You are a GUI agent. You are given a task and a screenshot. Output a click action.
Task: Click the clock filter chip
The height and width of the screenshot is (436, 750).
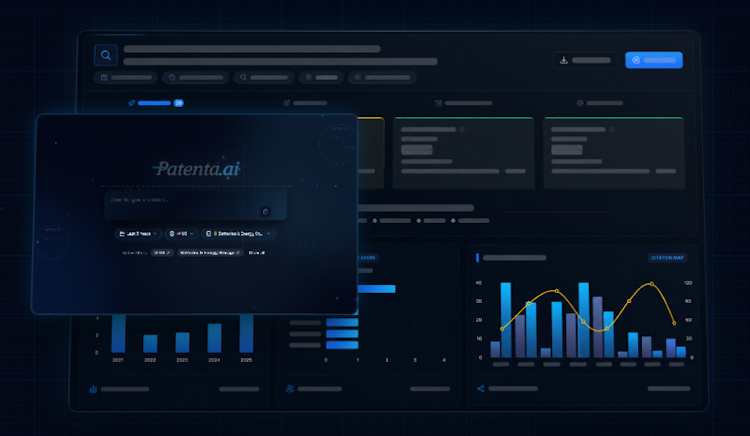[x=196, y=77]
